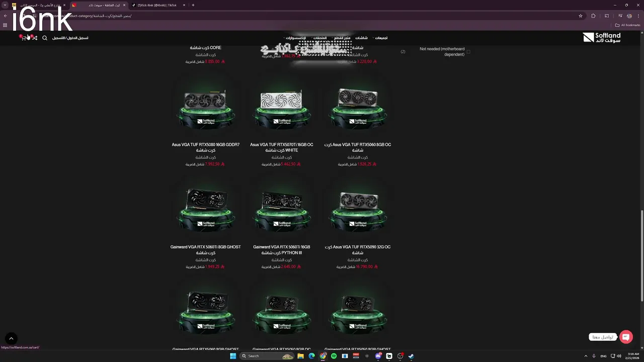Open the shopping cart icon
This screenshot has width=644, height=362.
pos(23,38)
